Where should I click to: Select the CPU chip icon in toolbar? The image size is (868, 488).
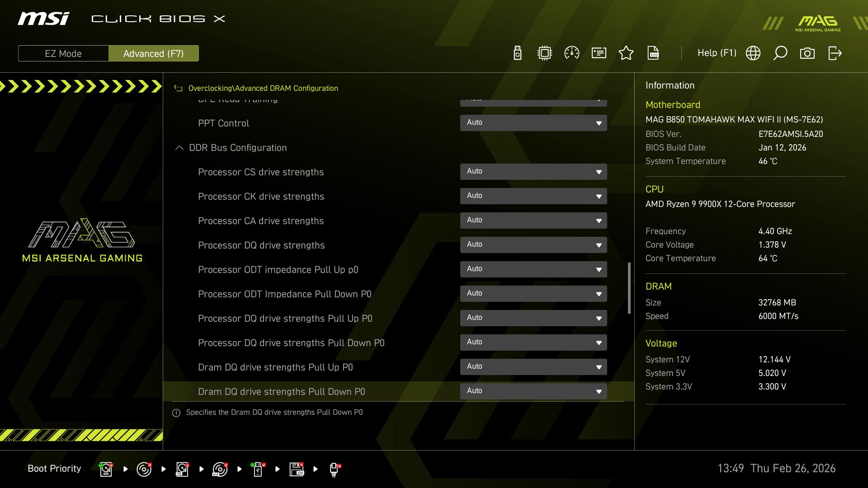pyautogui.click(x=544, y=53)
